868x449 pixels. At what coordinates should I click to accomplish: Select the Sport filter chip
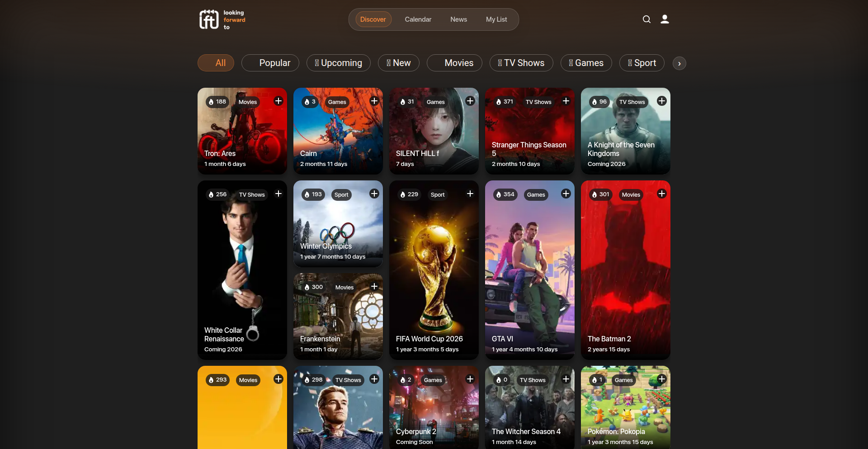[x=642, y=63]
